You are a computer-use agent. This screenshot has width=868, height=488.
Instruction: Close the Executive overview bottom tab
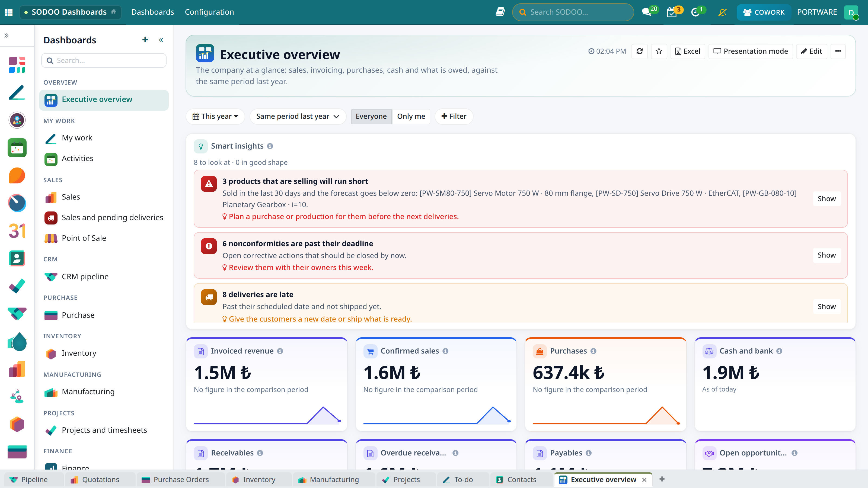tap(644, 480)
